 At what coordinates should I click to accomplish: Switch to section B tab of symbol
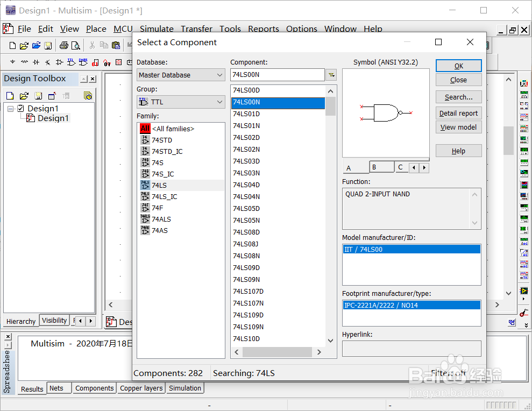382,167
